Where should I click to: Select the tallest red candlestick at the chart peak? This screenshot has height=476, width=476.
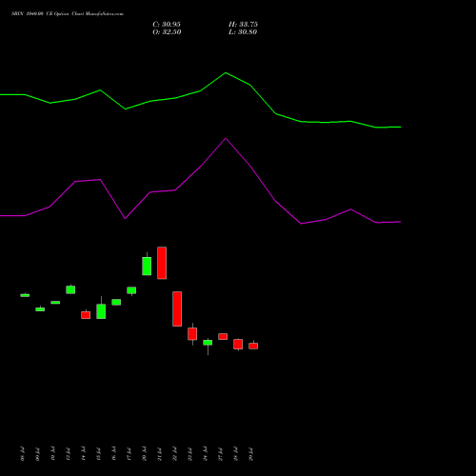[x=162, y=263]
